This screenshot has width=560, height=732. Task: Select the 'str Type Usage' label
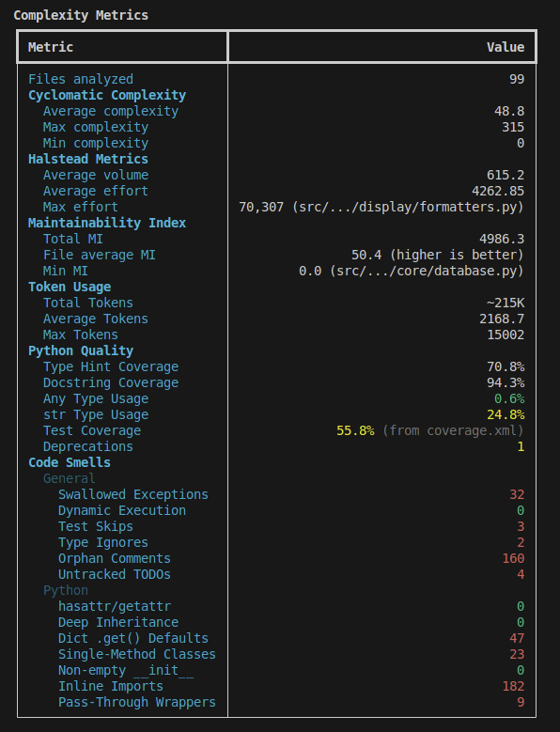click(x=96, y=414)
